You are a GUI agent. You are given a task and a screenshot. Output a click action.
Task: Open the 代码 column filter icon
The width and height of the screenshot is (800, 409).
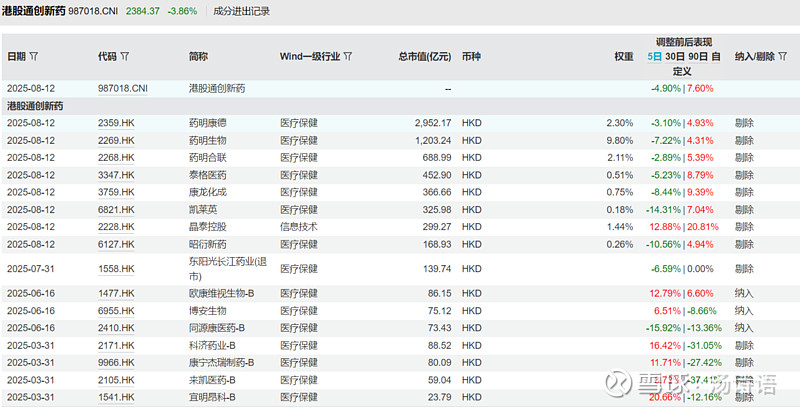124,57
